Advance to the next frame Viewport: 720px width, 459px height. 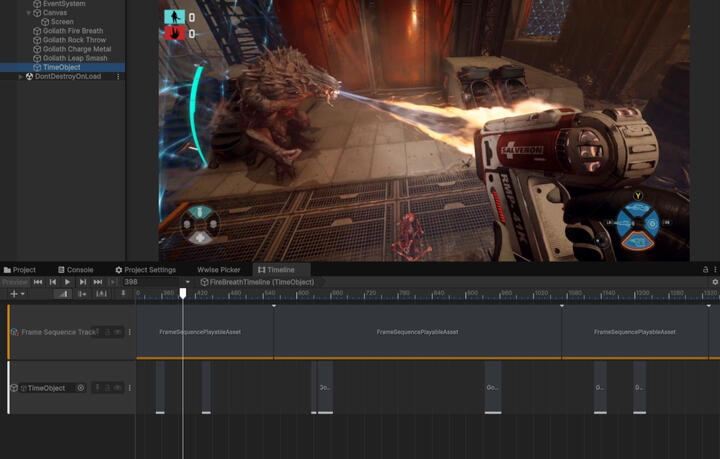82,282
